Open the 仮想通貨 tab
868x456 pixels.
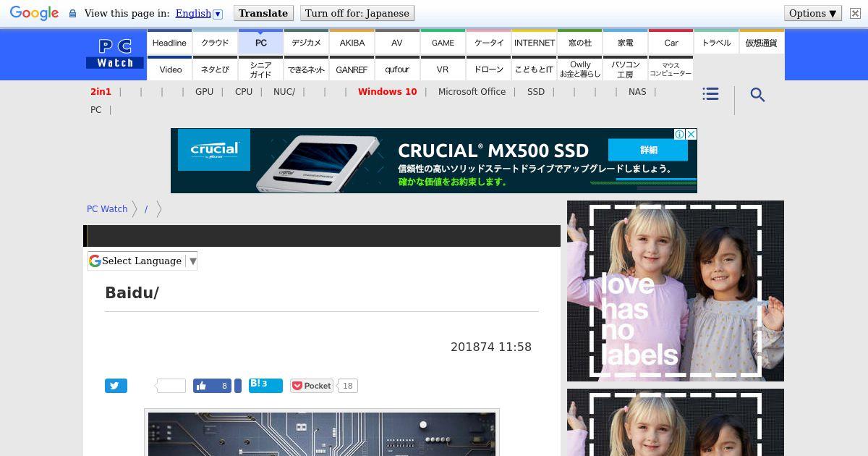[x=762, y=42]
